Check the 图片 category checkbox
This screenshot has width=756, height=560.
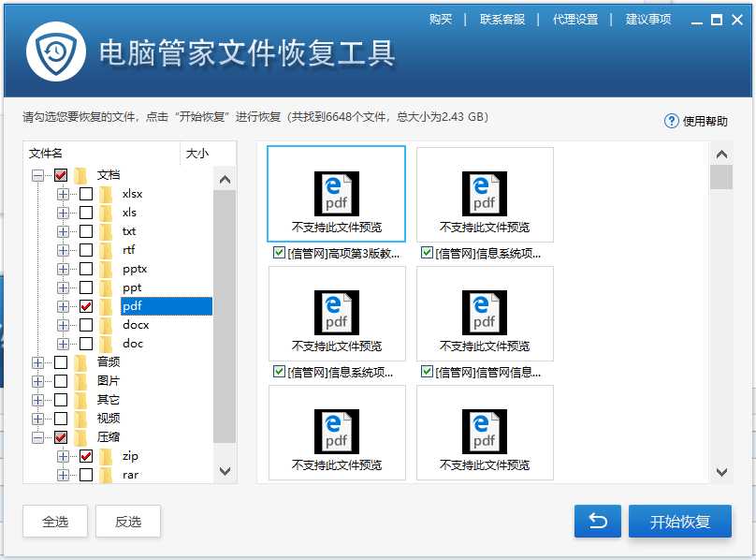click(x=61, y=381)
